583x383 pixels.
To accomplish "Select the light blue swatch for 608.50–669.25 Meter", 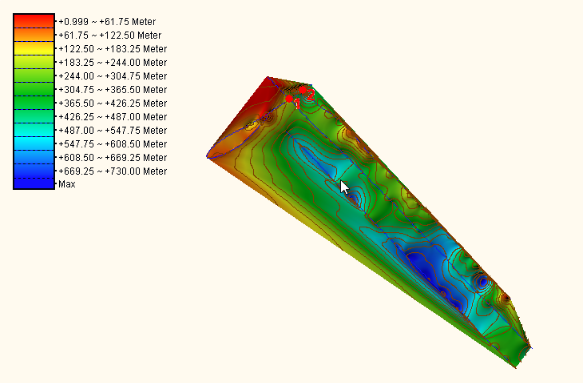I will coord(34,157).
